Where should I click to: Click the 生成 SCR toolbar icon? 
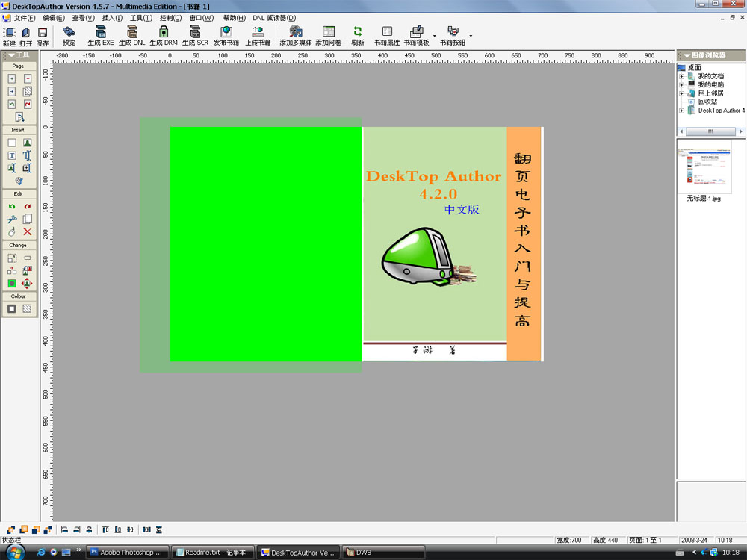[x=195, y=32]
